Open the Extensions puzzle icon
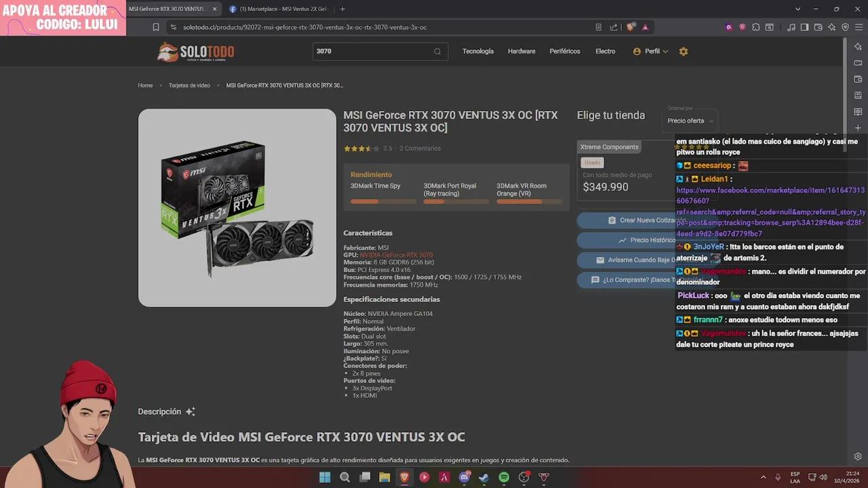The height and width of the screenshot is (488, 868). coord(755,27)
